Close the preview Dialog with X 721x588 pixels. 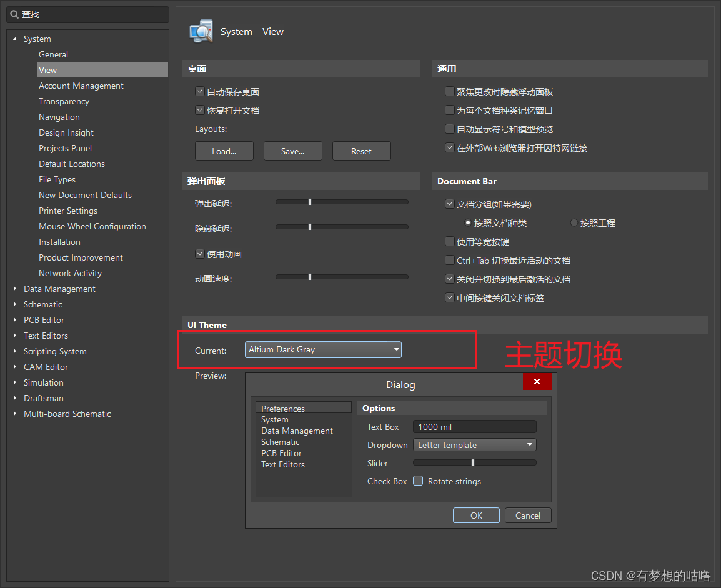[x=537, y=382]
